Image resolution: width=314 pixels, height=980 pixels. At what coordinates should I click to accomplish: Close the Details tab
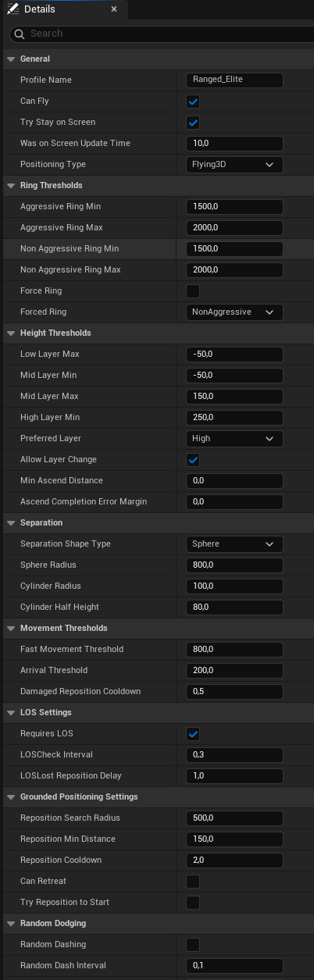(x=114, y=9)
